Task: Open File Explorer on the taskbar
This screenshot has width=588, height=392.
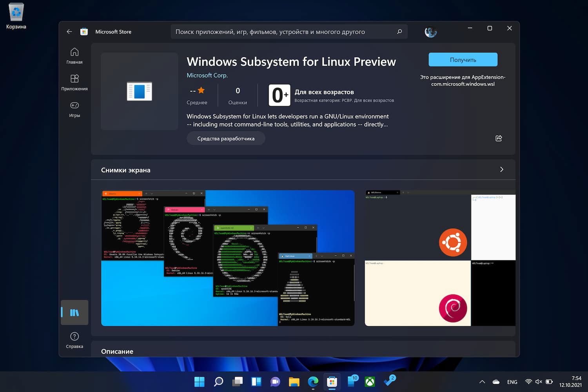Action: (294, 381)
